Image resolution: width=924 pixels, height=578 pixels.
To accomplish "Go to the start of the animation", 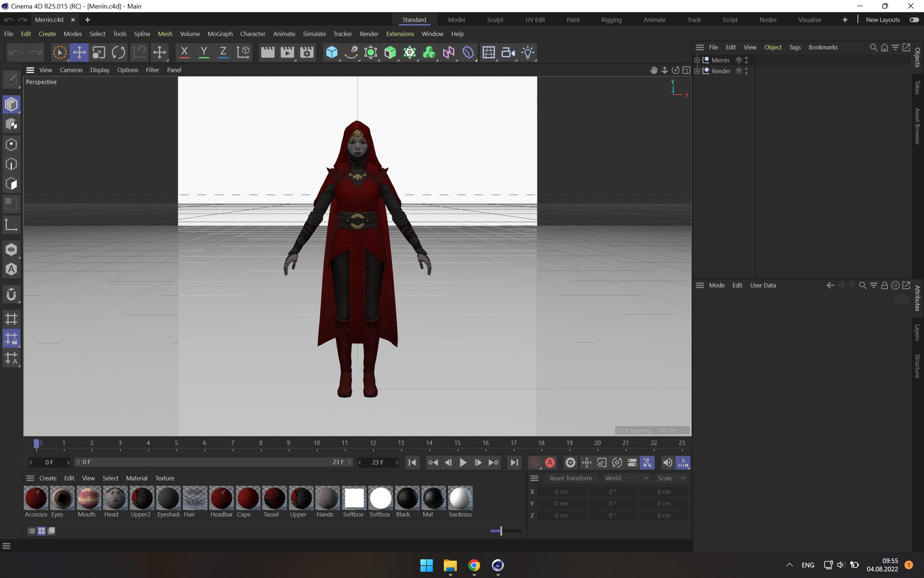I will point(412,462).
